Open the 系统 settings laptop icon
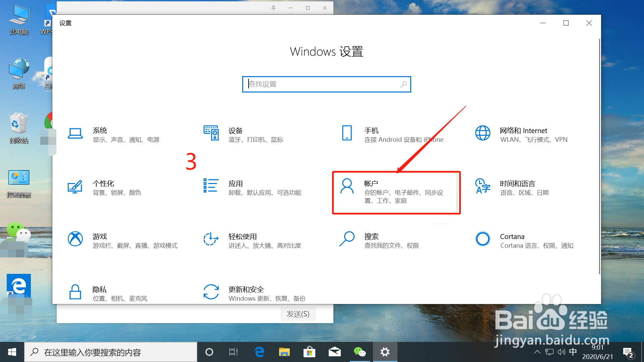The width and height of the screenshot is (644, 362). pos(75,133)
